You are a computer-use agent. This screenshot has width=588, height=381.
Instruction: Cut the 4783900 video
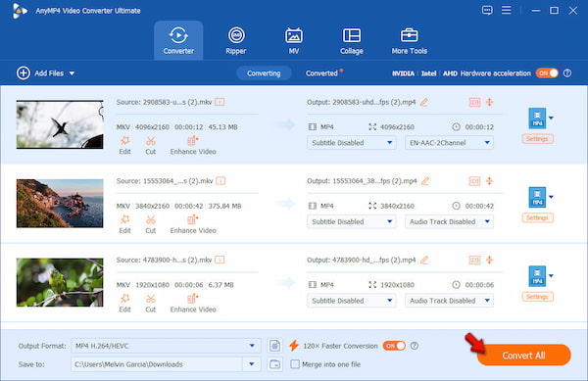[x=150, y=304]
